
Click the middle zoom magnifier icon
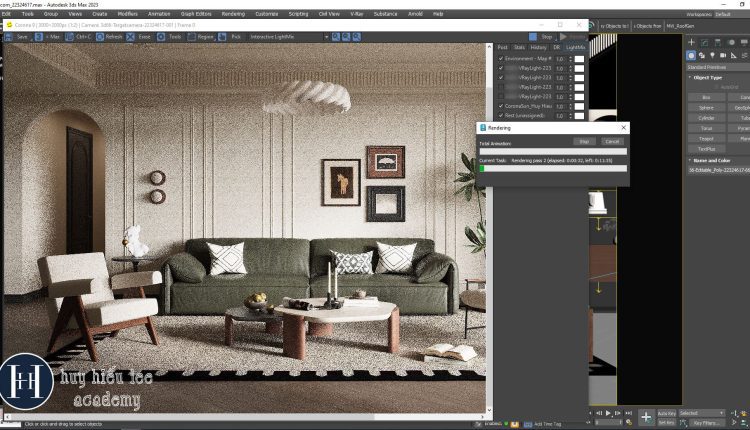(346, 37)
